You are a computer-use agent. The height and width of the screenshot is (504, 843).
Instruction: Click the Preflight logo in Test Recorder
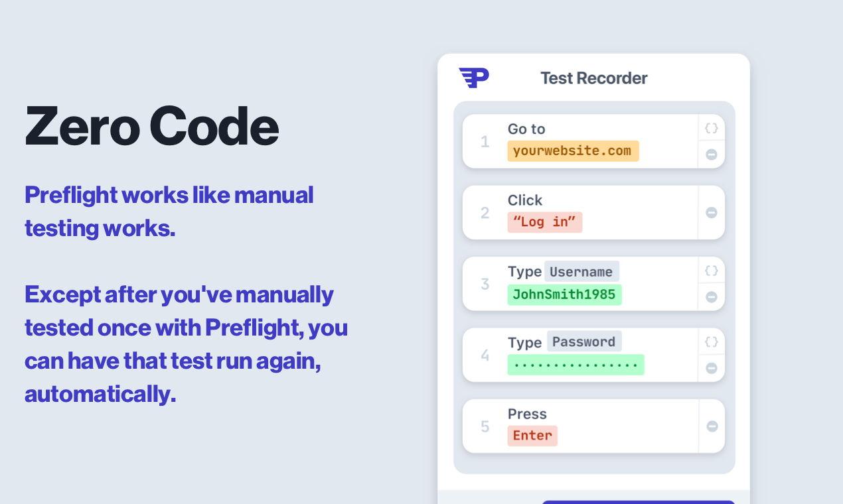pyautogui.click(x=474, y=78)
